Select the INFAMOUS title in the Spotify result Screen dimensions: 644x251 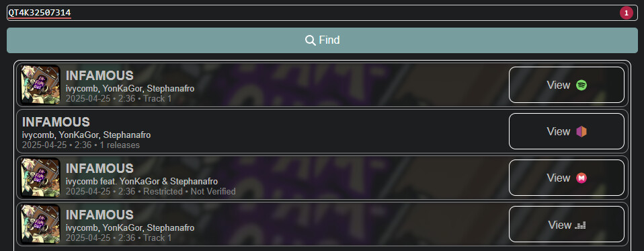point(99,75)
